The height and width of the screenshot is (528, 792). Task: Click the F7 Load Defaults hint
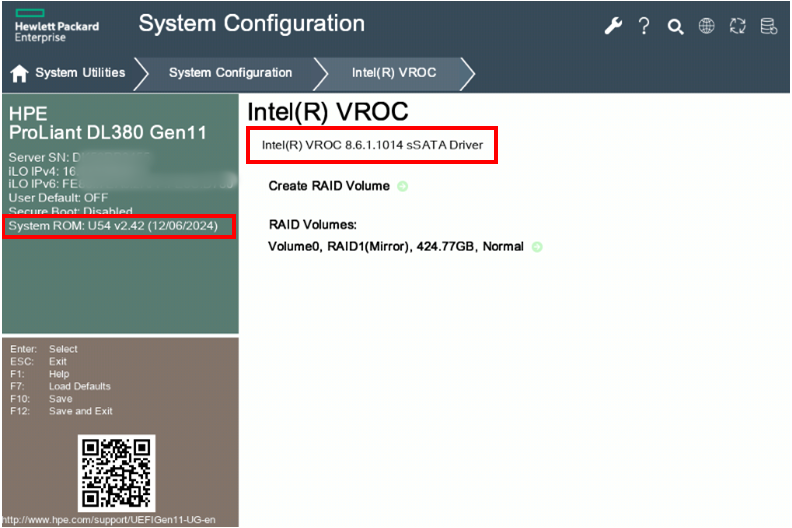click(x=60, y=387)
